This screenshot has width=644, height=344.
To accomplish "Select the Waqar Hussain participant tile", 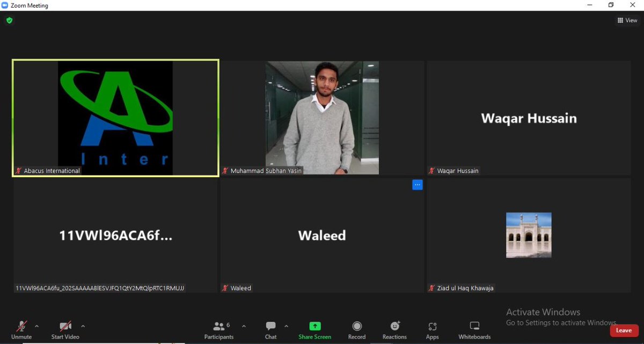I will point(529,118).
